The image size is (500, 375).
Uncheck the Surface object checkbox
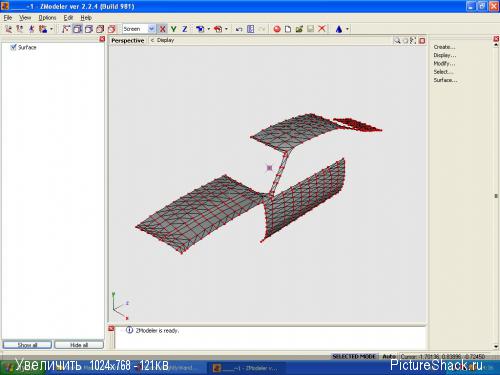tap(13, 47)
